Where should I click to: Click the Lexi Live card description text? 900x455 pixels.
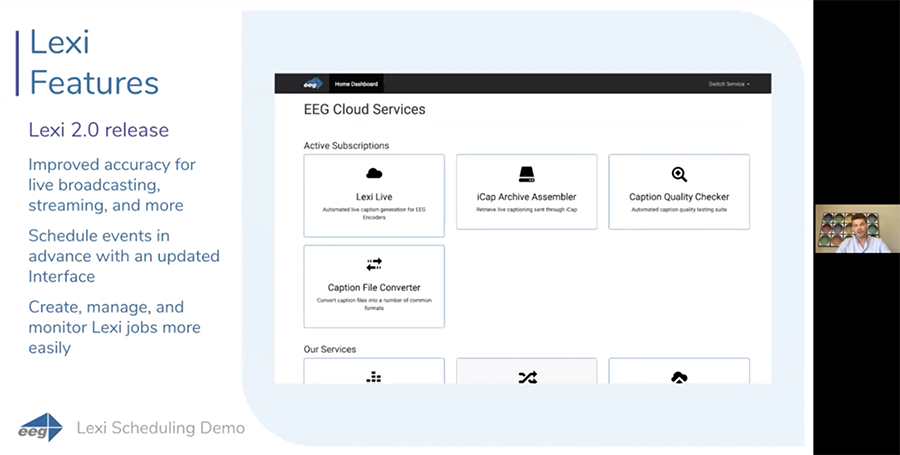(x=374, y=212)
